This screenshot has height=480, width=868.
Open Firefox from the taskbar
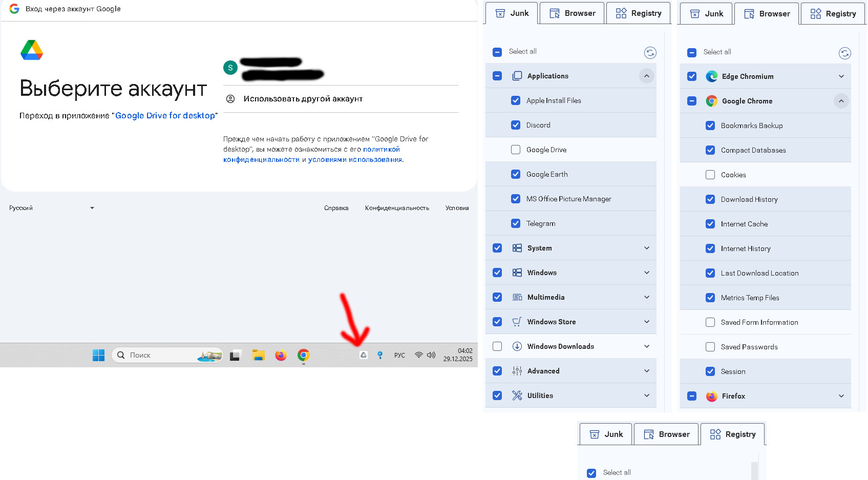(x=281, y=355)
